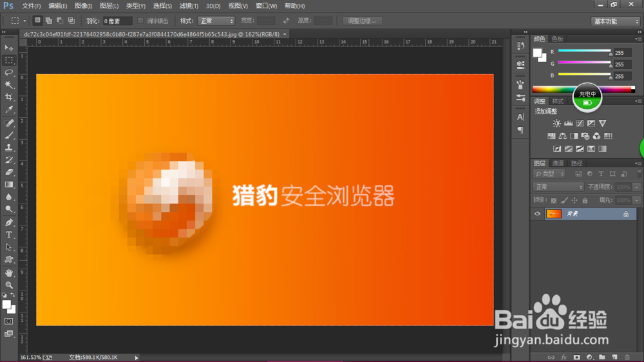Screen dimensions: 644x362
Task: Delete layer trash icon
Action: click(x=627, y=357)
